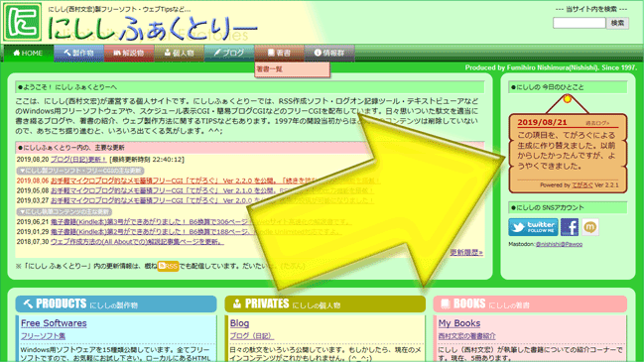The width and height of the screenshot is (644, 362).
Task: Open the 製作物 navigation menu
Action: pos(78,53)
